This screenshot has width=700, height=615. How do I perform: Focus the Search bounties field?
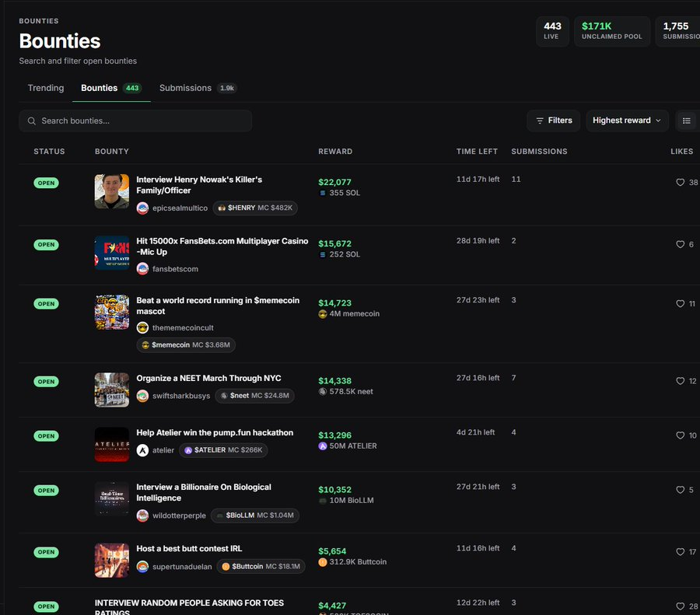click(135, 121)
